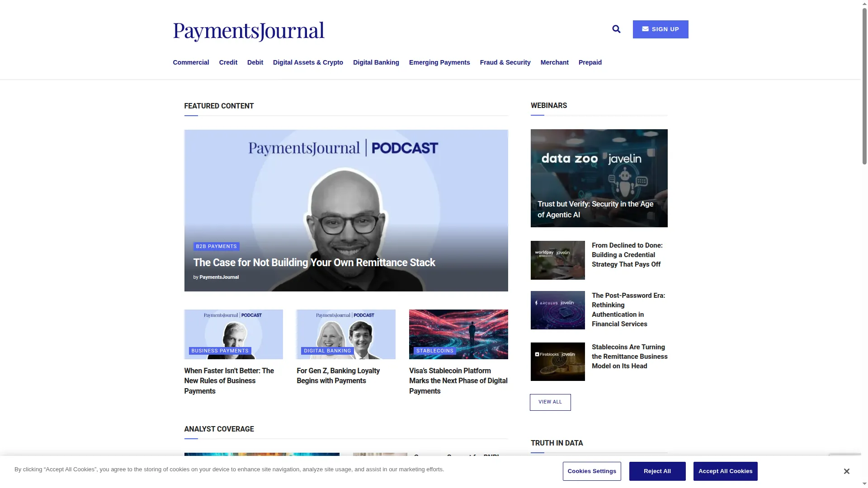
Task: Open 'The Case for Not Building Your Own Remittance Stack'
Action: pyautogui.click(x=314, y=263)
